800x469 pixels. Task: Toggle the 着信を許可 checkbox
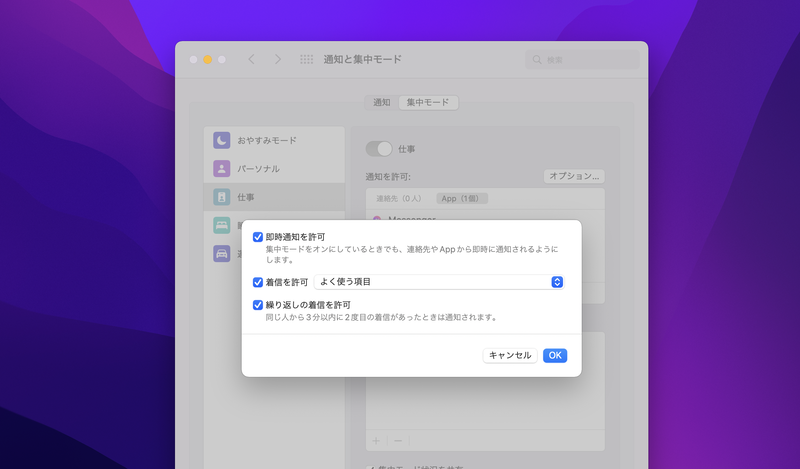point(258,282)
